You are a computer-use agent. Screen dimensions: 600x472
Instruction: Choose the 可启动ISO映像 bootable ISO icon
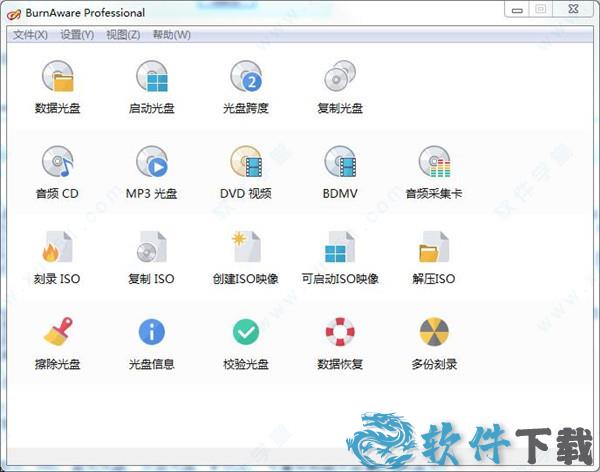(x=340, y=247)
